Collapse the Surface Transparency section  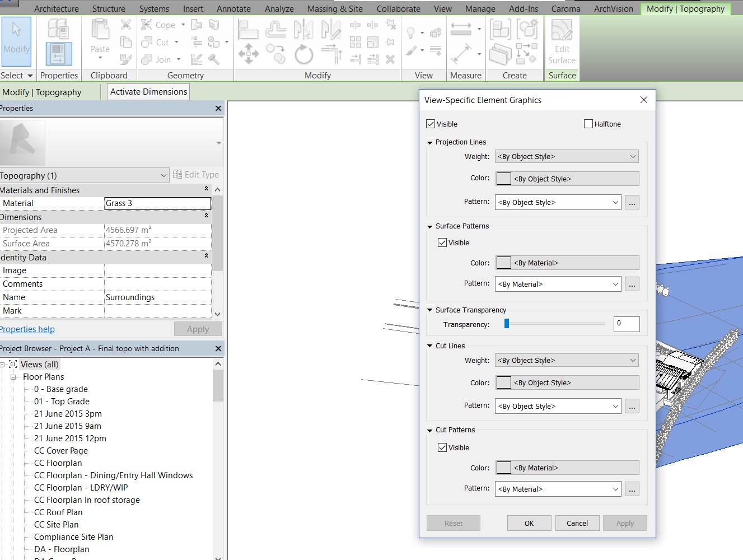point(429,310)
